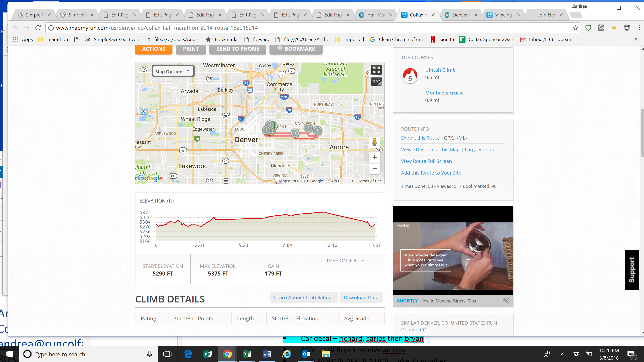The width and height of the screenshot is (644, 362).
Task: Open Denver, CO similar runs link
Action: 414,330
